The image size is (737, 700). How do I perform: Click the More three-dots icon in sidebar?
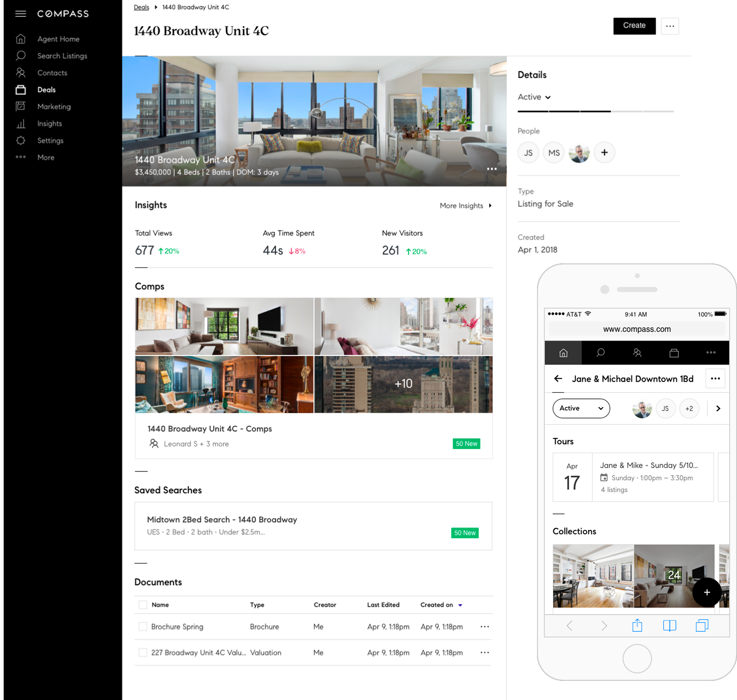point(20,157)
